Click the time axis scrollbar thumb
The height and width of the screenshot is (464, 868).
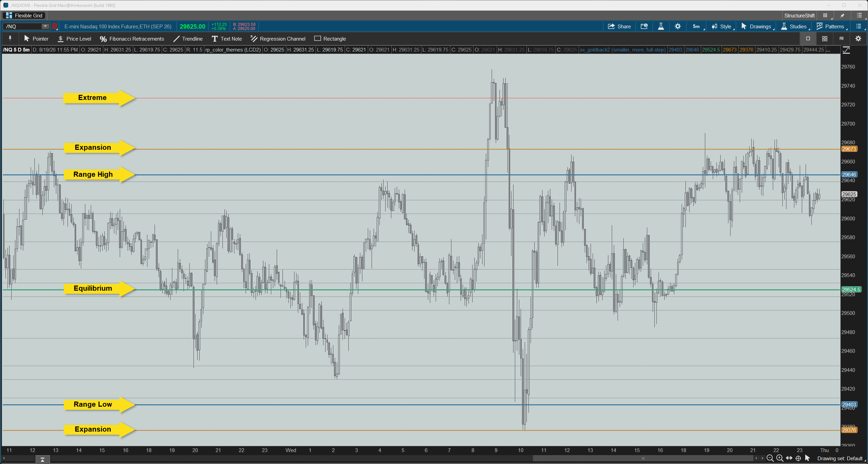coord(643,458)
